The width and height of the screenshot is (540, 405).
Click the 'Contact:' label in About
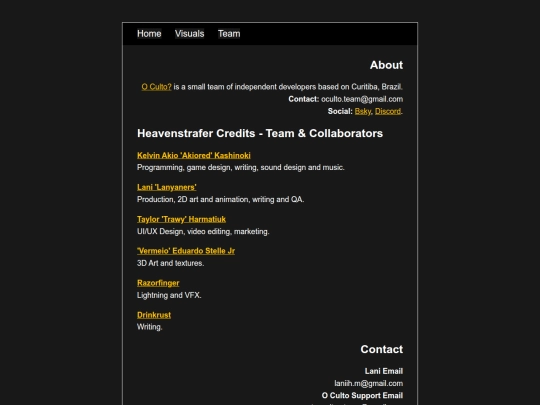pos(304,99)
